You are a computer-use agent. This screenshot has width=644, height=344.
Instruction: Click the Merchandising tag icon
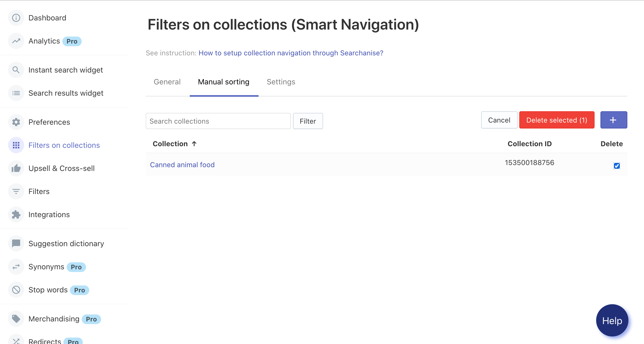click(x=16, y=319)
